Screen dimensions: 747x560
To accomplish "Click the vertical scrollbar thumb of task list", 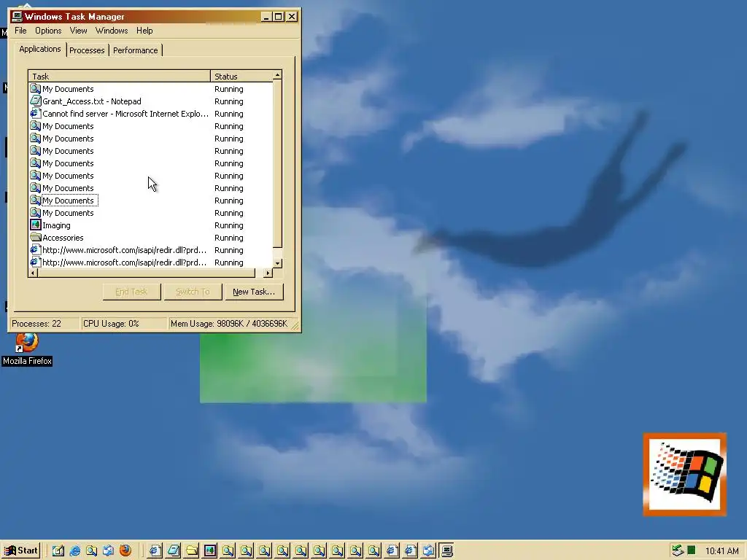I will coord(277,163).
